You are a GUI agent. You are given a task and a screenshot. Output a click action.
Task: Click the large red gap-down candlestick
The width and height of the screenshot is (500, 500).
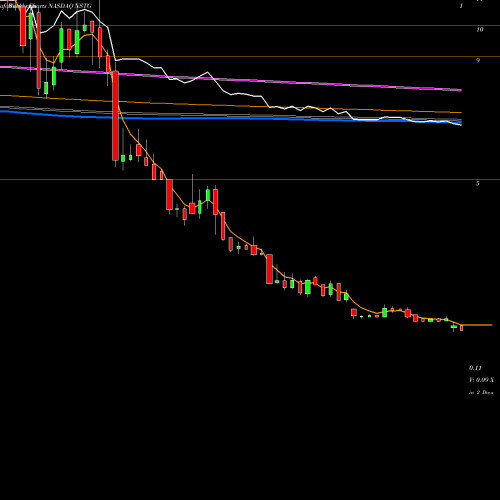click(x=115, y=116)
